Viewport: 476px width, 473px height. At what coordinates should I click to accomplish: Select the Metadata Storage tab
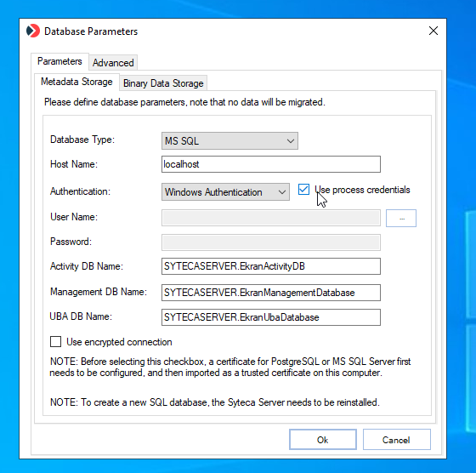point(76,82)
